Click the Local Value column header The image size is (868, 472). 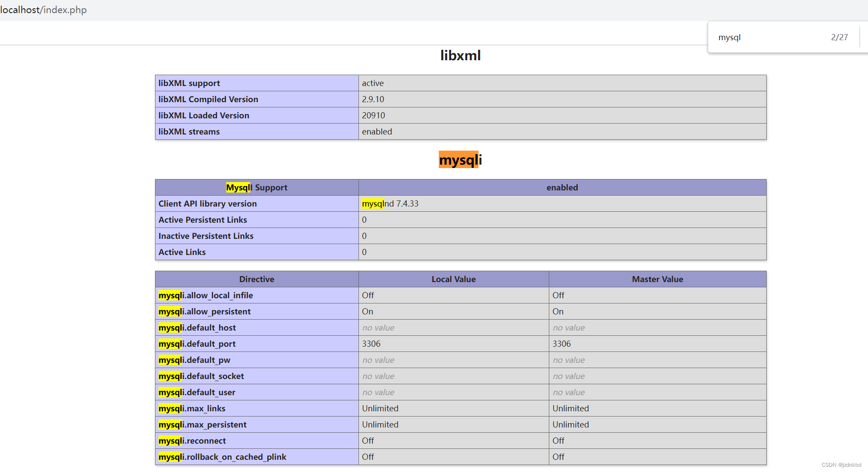click(454, 279)
